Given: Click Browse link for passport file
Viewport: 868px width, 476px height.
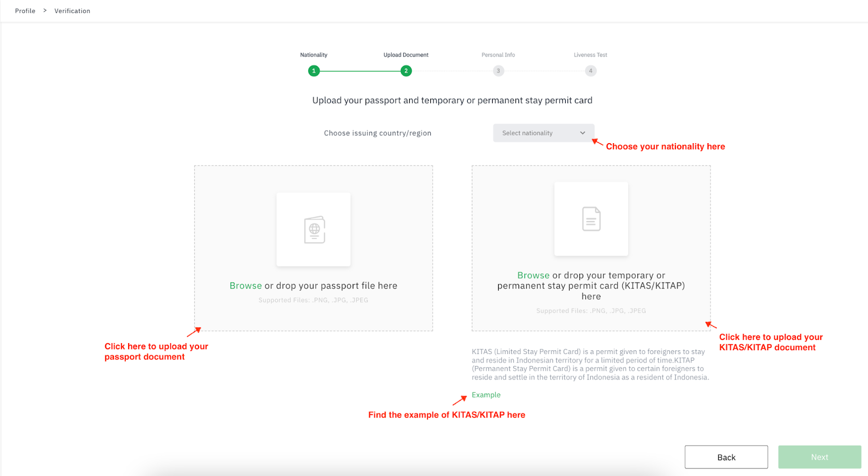Looking at the screenshot, I should tap(245, 286).
